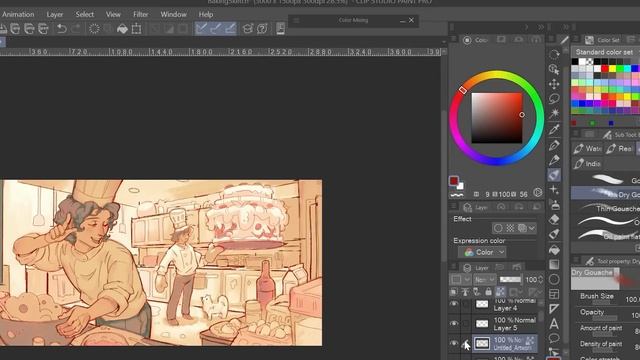The height and width of the screenshot is (360, 640).
Task: Select the Eraser tool
Action: click(554, 219)
